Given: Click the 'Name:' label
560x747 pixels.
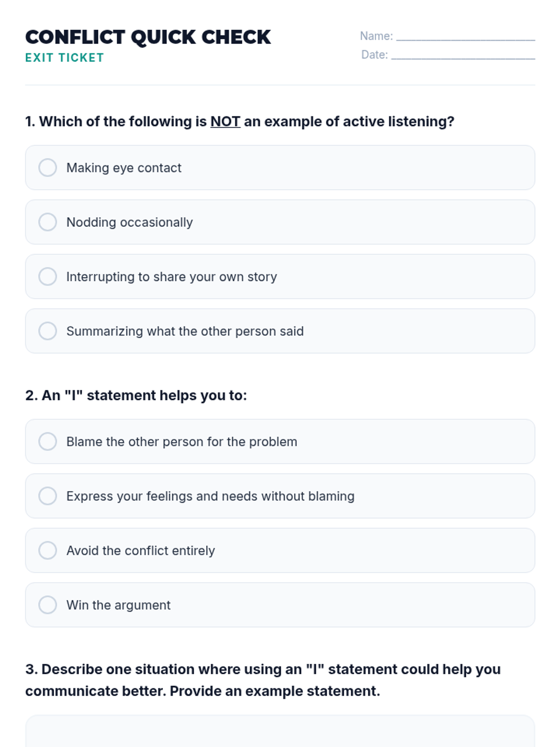Looking at the screenshot, I should coord(376,36).
